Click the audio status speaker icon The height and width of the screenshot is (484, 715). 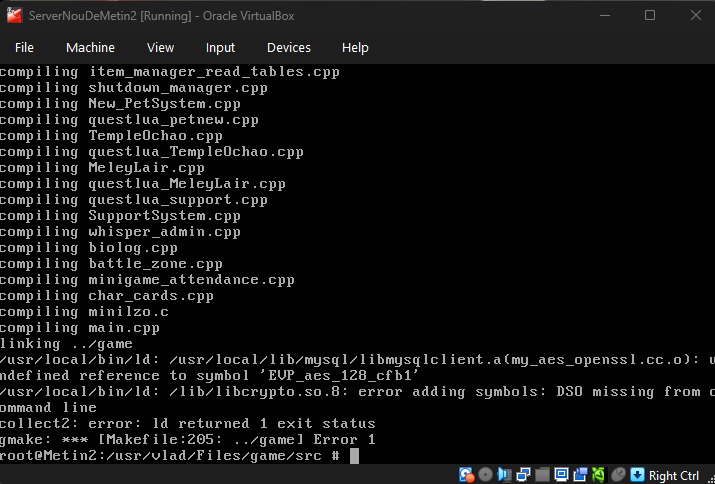(x=504, y=475)
